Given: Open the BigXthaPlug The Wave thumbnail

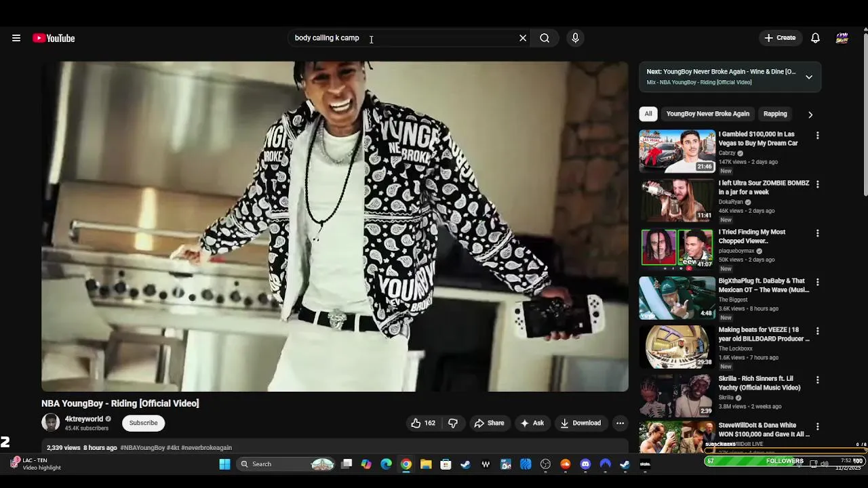Looking at the screenshot, I should coord(677,298).
